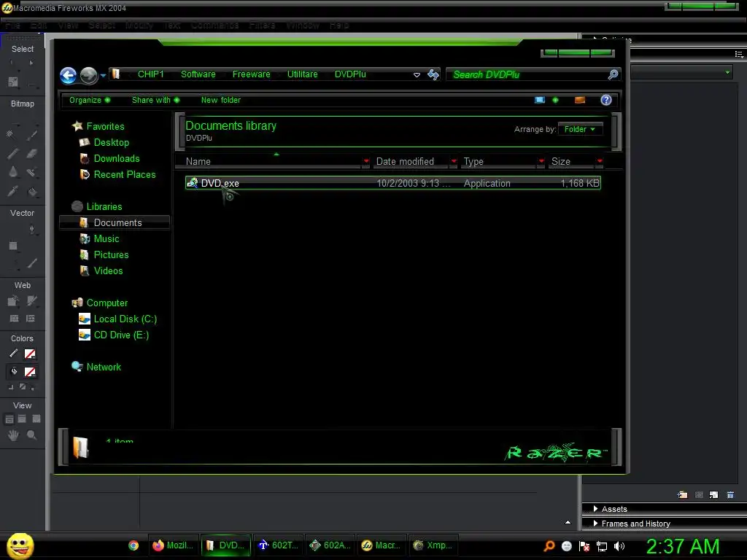Open recent locations arrow beside forward button
The image size is (747, 560).
coord(103,75)
